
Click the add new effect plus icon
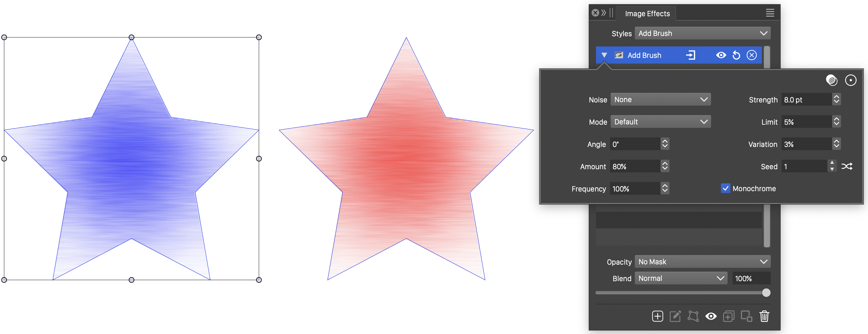(x=657, y=316)
